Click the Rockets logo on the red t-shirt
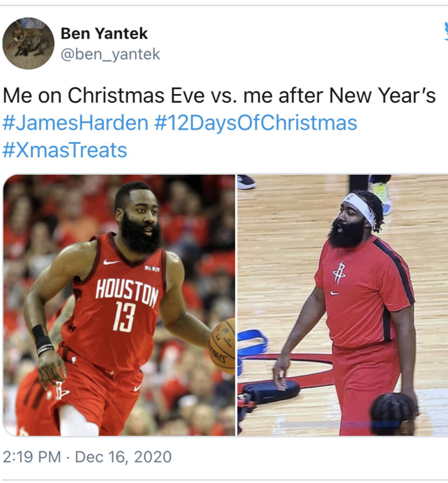The width and height of the screenshot is (448, 483). click(x=339, y=273)
